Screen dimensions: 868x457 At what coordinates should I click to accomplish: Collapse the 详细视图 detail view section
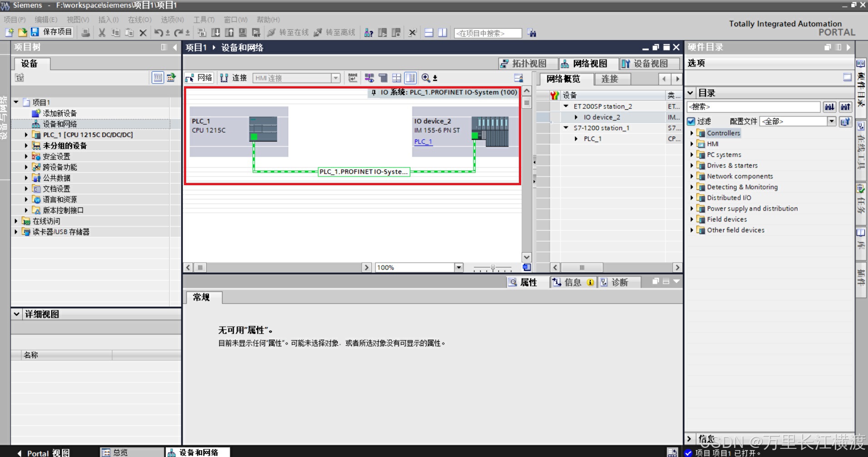pos(16,314)
